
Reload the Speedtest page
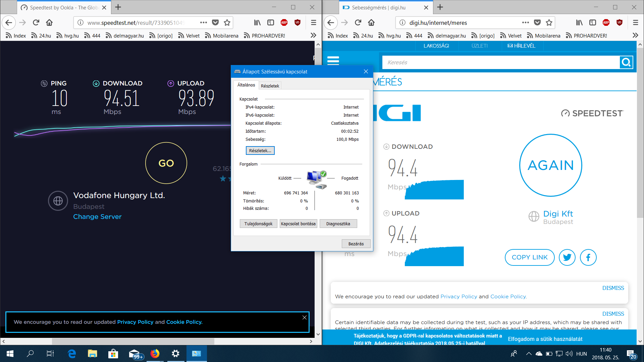pyautogui.click(x=36, y=22)
